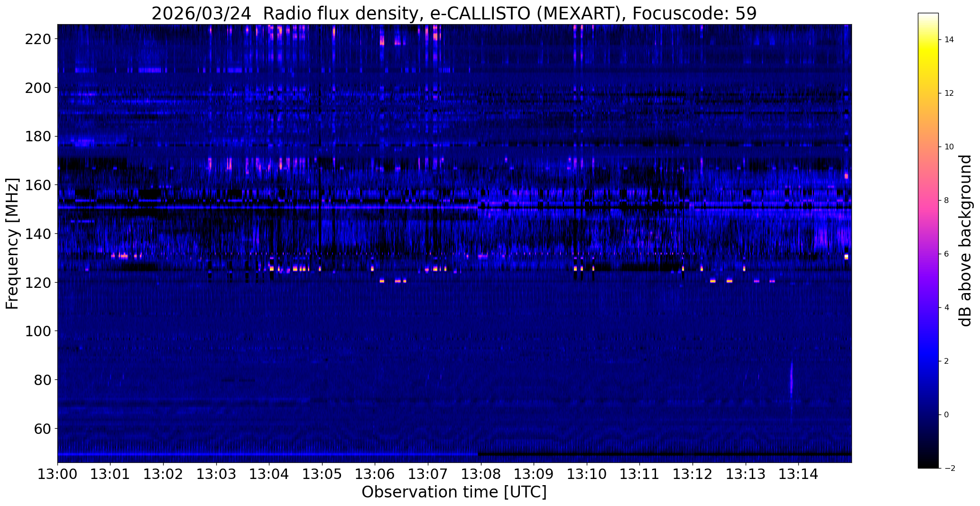
Task: Click the 13:14 time tick label
Action: tap(798, 474)
